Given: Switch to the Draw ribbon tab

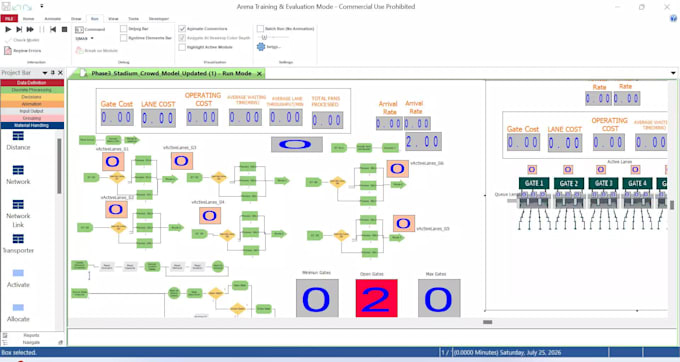Looking at the screenshot, I should point(76,19).
